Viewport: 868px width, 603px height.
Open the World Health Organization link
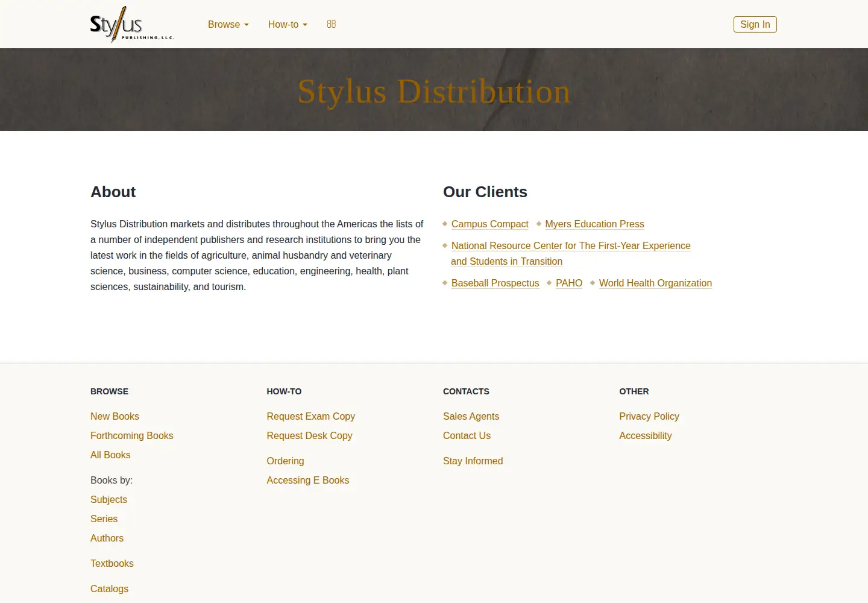pyautogui.click(x=655, y=283)
